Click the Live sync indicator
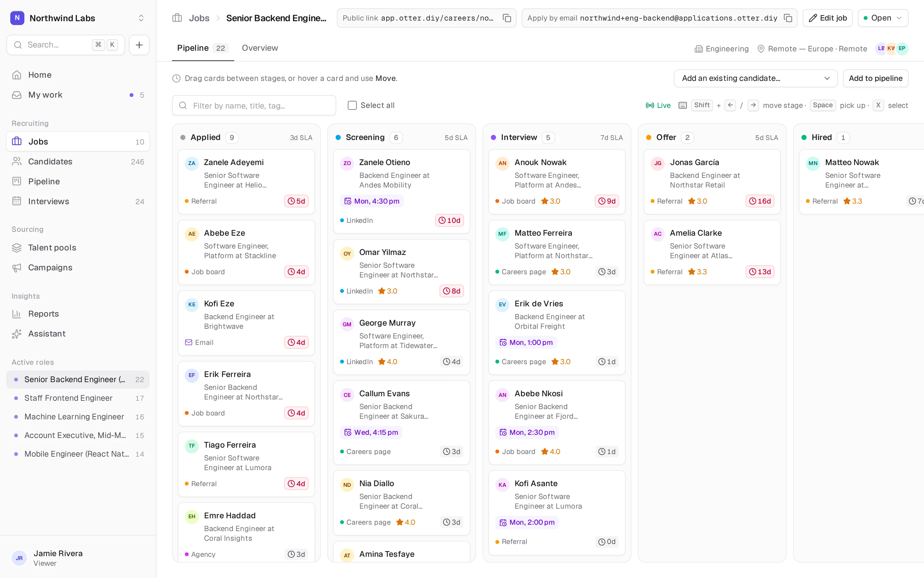Image resolution: width=924 pixels, height=578 pixels. click(658, 106)
